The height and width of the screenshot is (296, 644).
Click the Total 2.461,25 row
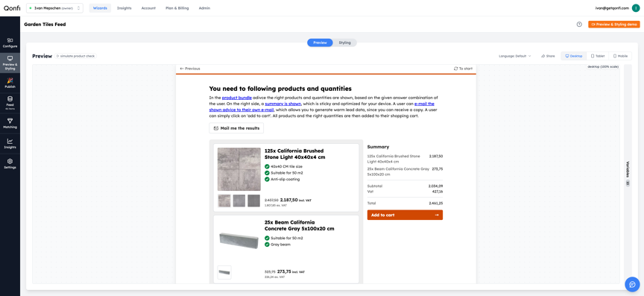click(405, 203)
